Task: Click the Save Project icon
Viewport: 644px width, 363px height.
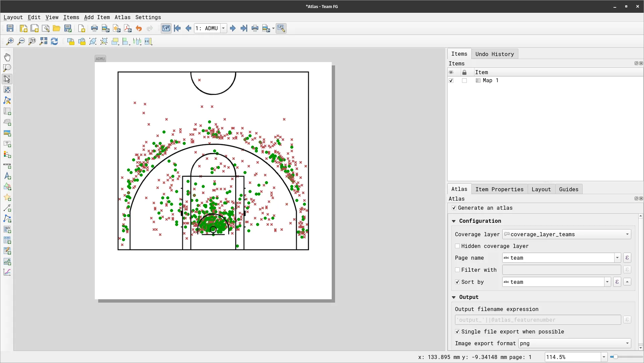Action: [10, 29]
